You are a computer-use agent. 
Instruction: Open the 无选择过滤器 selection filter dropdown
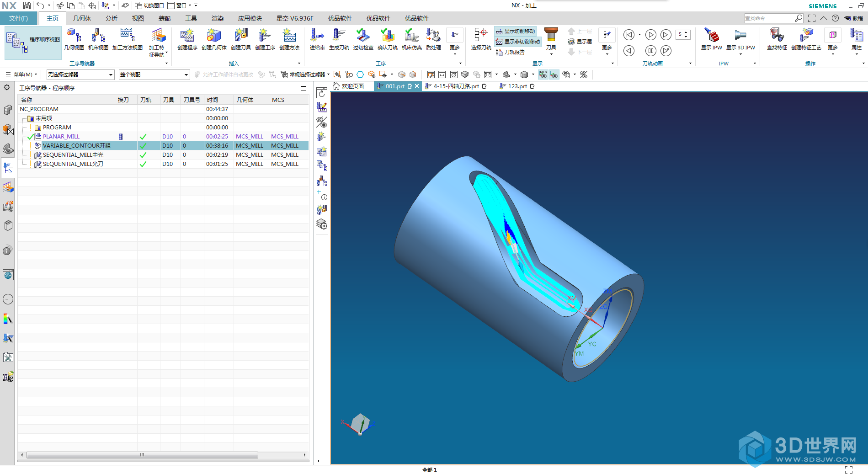coord(80,75)
